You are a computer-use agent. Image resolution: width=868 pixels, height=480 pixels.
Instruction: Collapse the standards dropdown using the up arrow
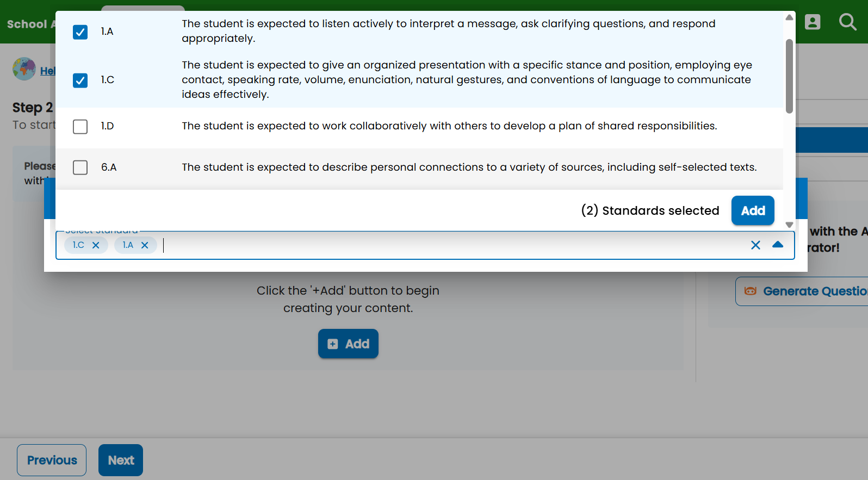click(x=778, y=245)
